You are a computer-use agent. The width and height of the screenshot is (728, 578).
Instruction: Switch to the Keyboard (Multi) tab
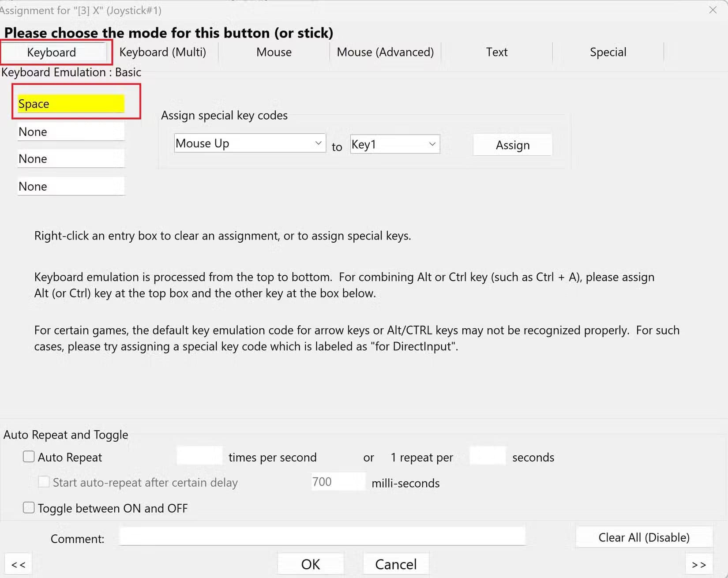pyautogui.click(x=163, y=52)
